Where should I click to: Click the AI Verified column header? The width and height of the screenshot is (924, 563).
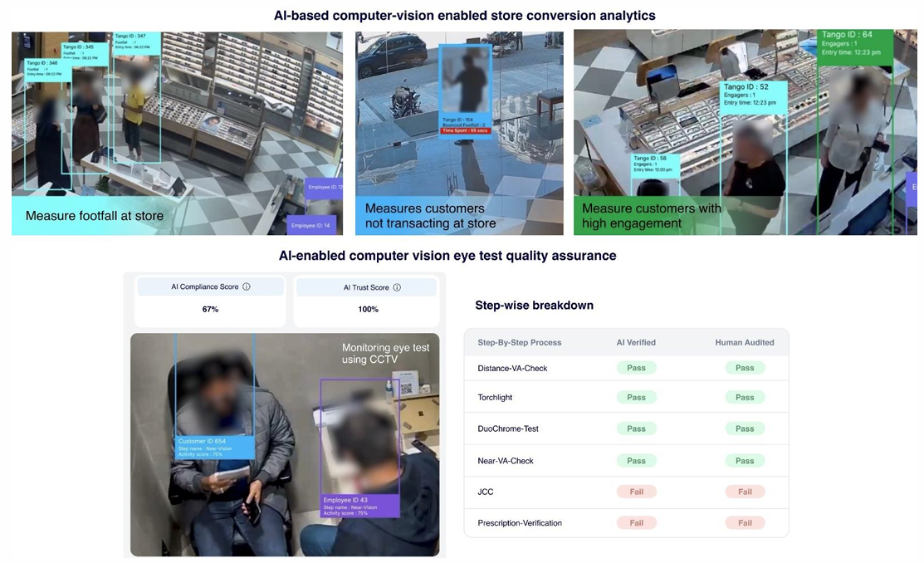pyautogui.click(x=636, y=342)
